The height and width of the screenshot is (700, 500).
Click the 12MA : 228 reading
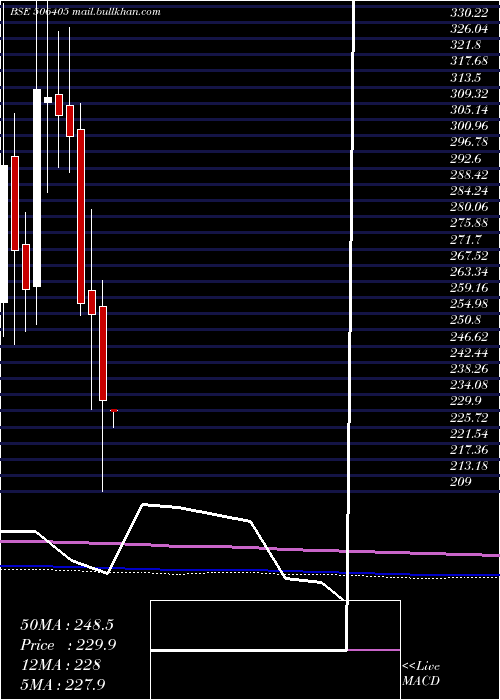[60, 665]
